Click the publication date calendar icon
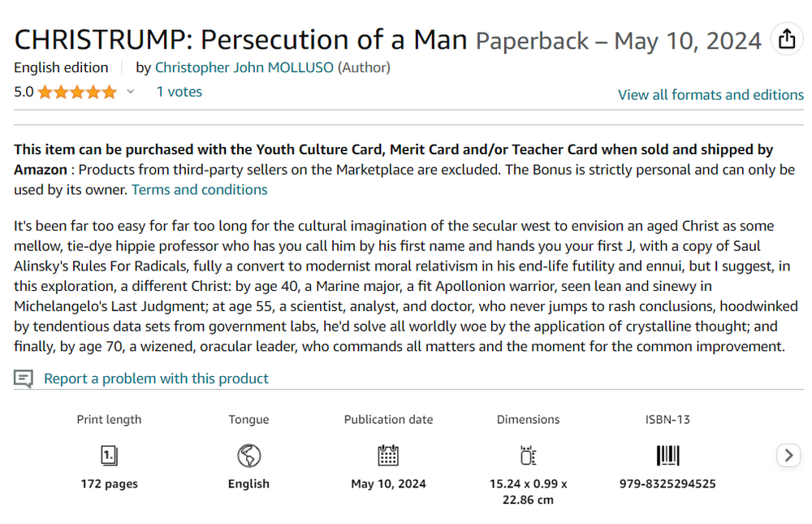The height and width of the screenshot is (524, 812). click(x=388, y=455)
